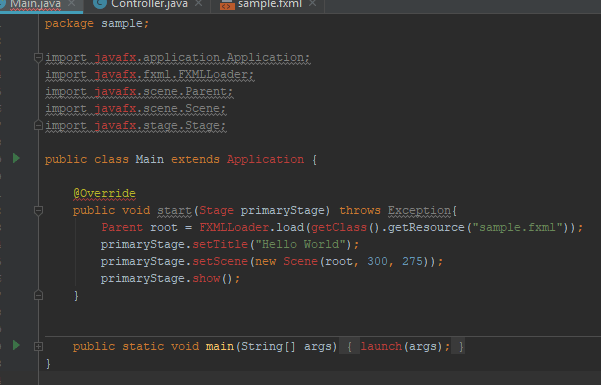
Task: Click the fold end marker beside the Stage import
Action: [x=38, y=125]
